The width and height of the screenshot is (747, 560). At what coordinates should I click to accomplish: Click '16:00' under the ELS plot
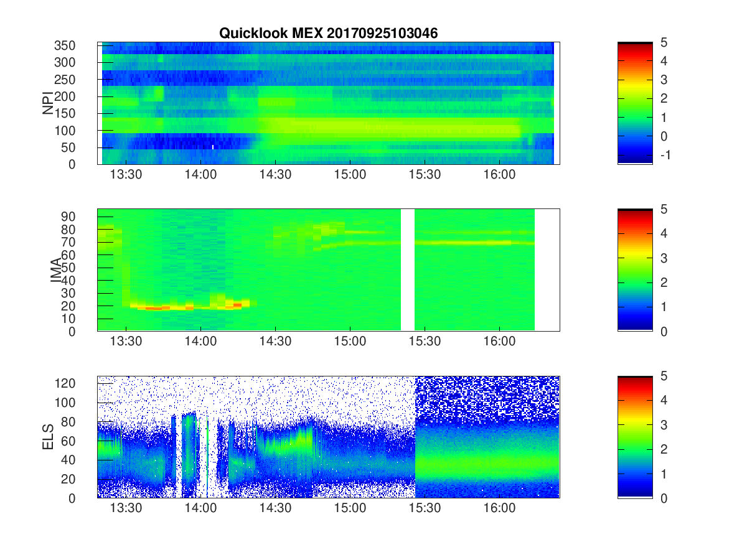pos(499,508)
